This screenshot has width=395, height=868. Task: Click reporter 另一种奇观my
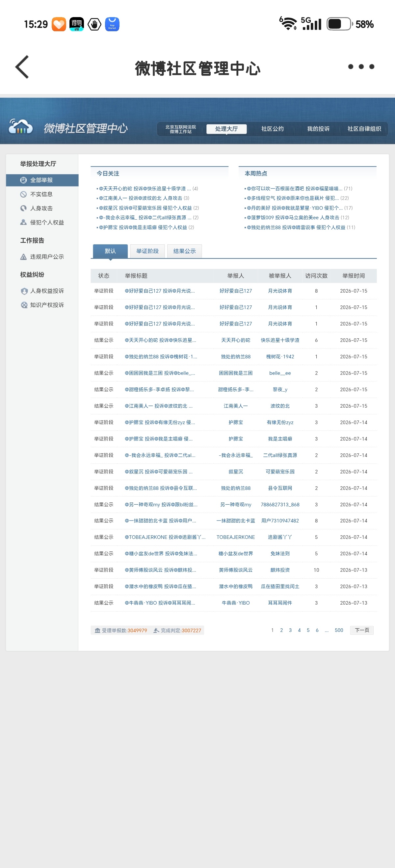235,505
